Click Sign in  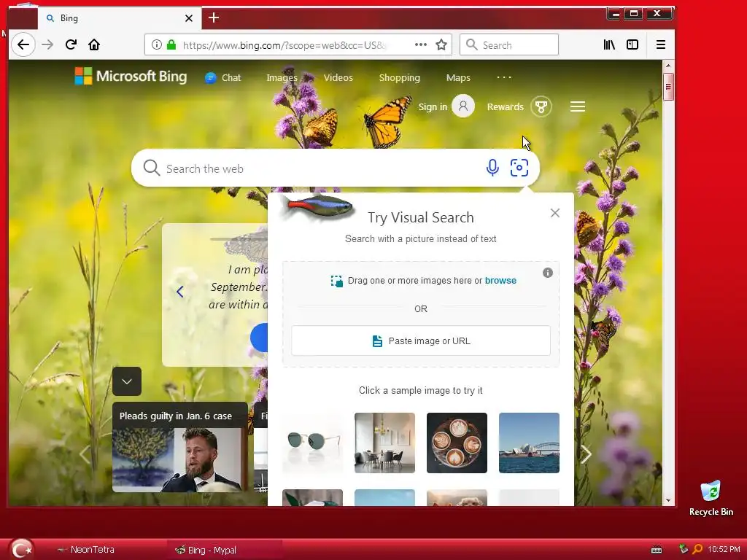tap(433, 106)
